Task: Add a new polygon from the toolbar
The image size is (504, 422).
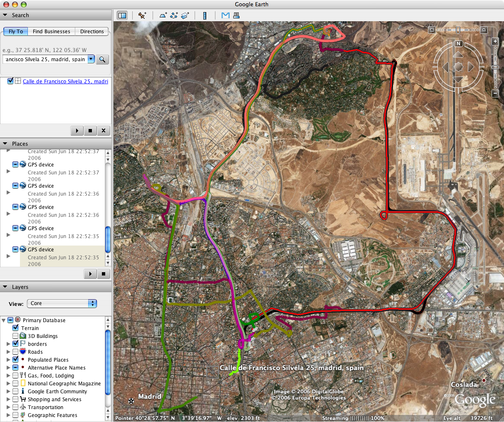Action: pos(163,15)
